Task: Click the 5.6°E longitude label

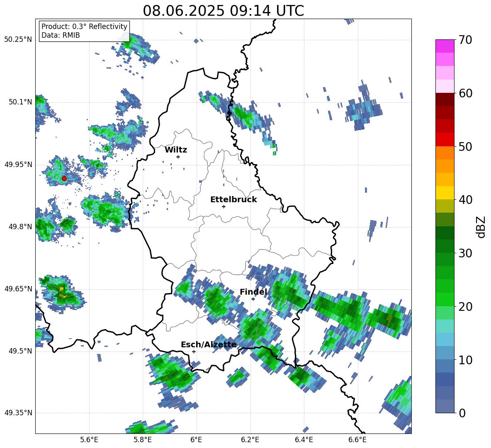Action: [x=89, y=440]
